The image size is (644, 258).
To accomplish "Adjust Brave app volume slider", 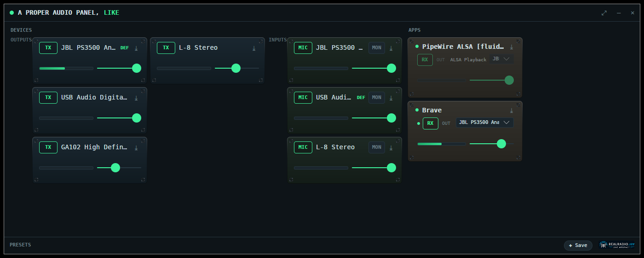I will pyautogui.click(x=492, y=144).
